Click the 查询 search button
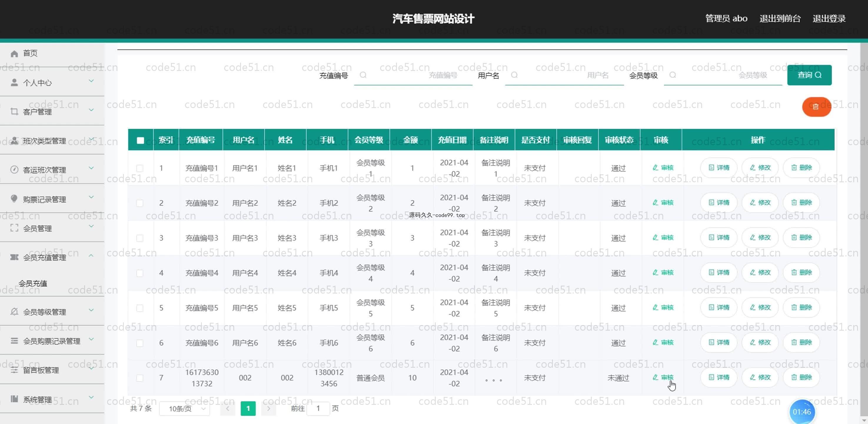Image resolution: width=868 pixels, height=424 pixels. 809,75
